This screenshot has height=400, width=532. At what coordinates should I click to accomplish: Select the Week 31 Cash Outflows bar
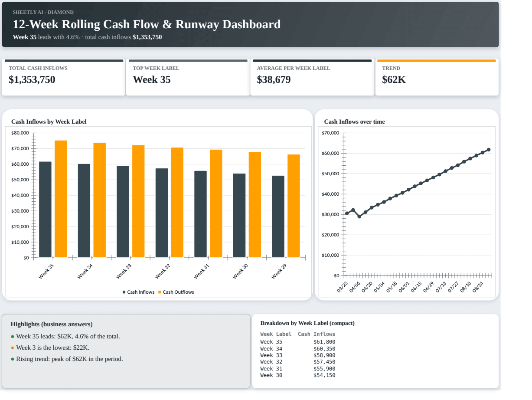[216, 204]
